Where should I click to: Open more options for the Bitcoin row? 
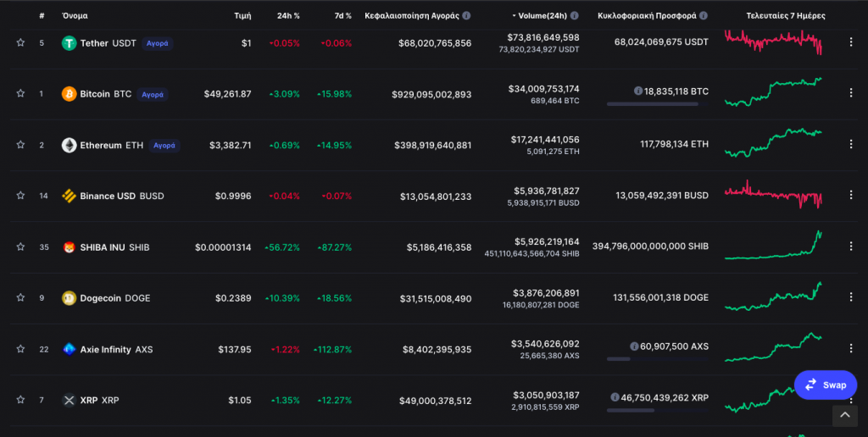click(851, 93)
